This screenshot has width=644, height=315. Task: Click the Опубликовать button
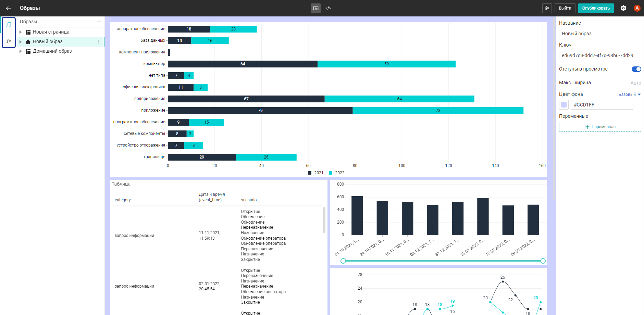(x=596, y=8)
